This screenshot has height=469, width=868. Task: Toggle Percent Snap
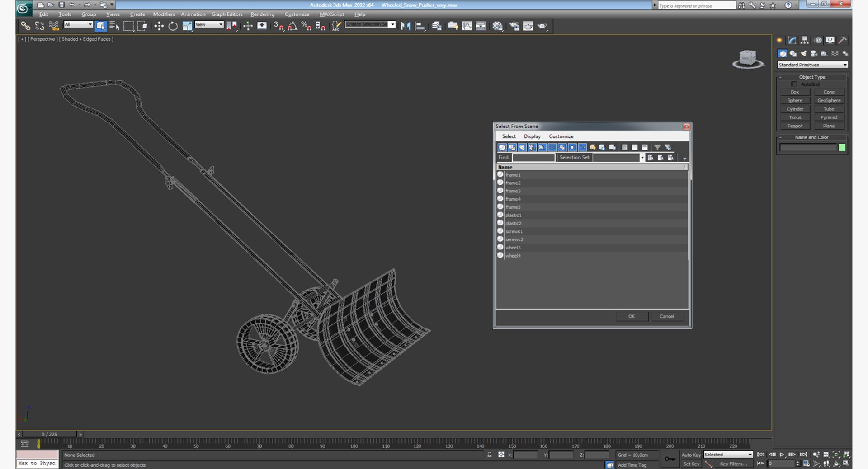pyautogui.click(x=306, y=26)
